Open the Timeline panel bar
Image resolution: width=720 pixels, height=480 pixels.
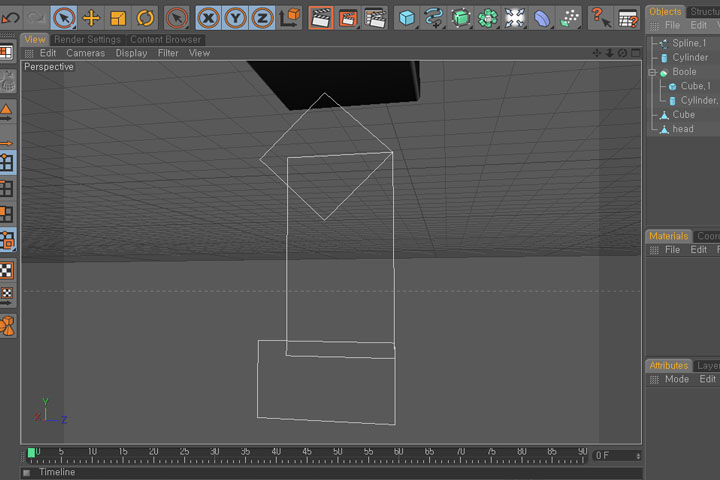click(x=332, y=472)
